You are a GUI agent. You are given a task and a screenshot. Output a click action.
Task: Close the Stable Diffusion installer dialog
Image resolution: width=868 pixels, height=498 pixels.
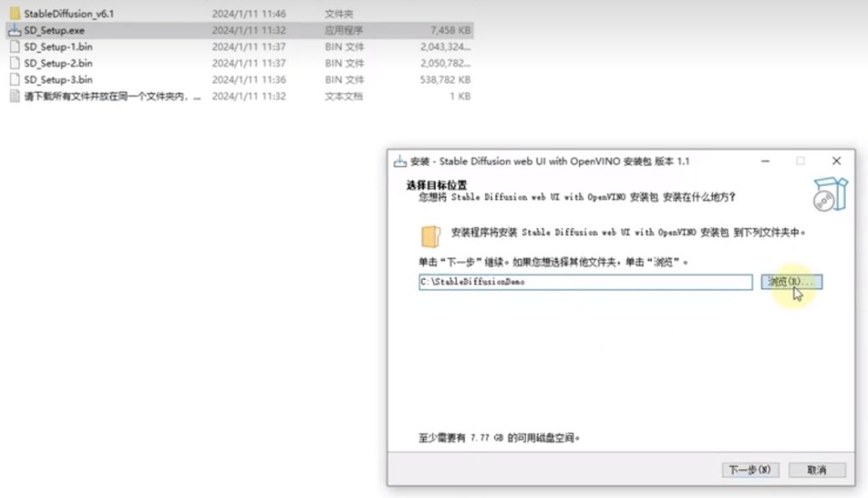pyautogui.click(x=837, y=160)
